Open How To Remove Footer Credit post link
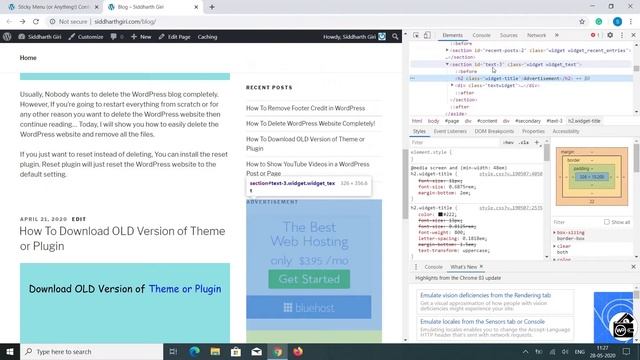 click(305, 108)
